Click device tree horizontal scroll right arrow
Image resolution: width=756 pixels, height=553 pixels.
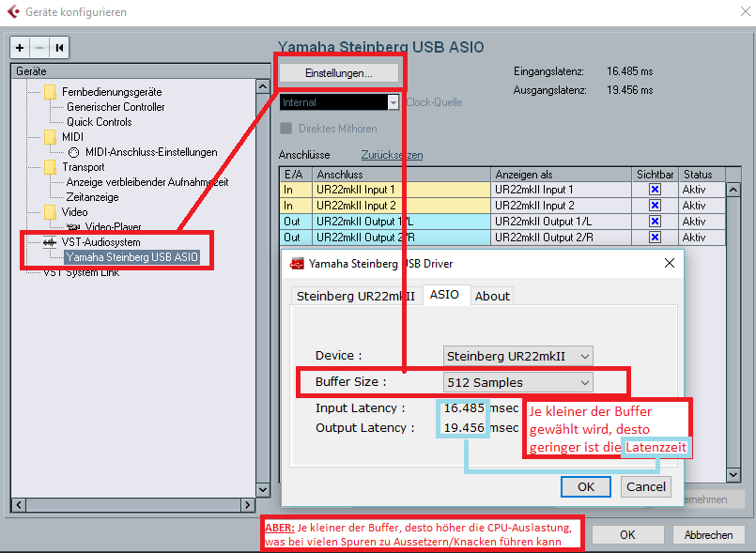[248, 505]
